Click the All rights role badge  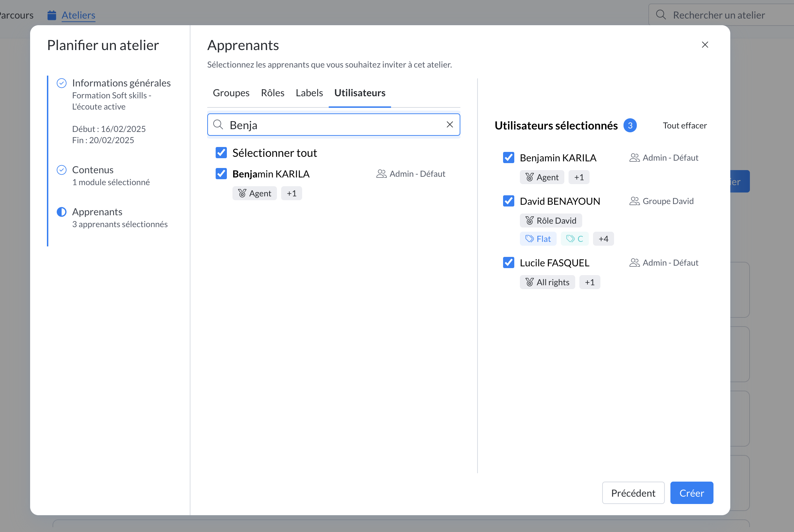[547, 282]
